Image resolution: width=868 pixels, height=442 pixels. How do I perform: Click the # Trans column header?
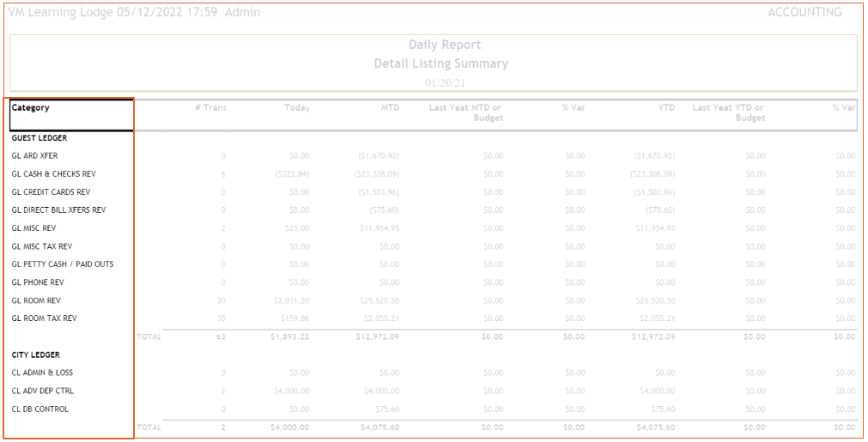[210, 108]
